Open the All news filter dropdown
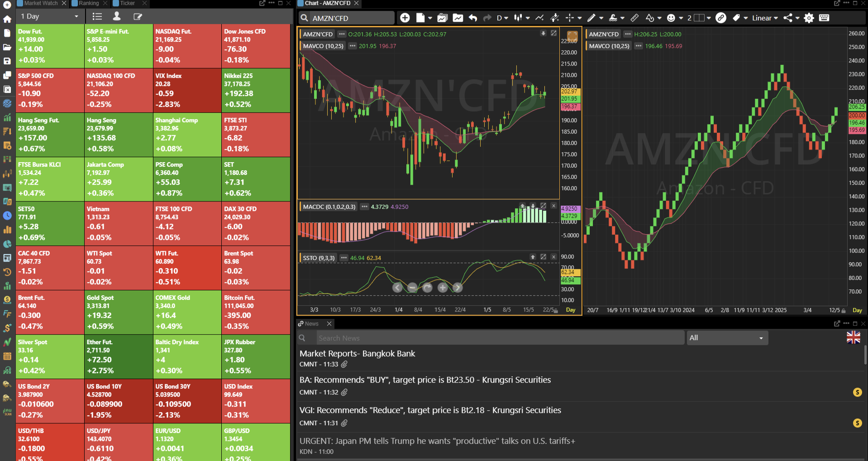Image resolution: width=868 pixels, height=461 pixels. coord(727,338)
